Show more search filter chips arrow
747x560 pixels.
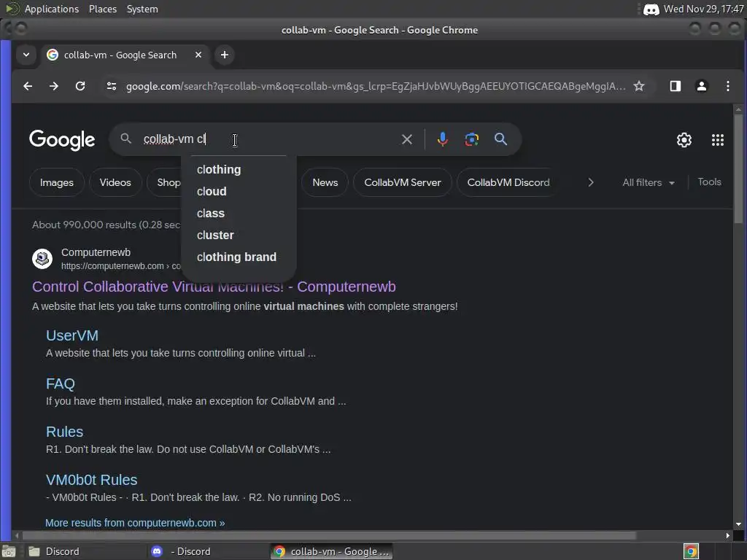(591, 182)
